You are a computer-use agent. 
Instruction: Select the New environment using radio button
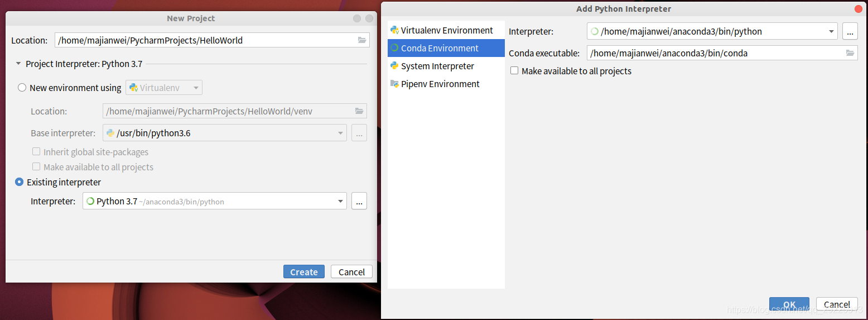(22, 88)
